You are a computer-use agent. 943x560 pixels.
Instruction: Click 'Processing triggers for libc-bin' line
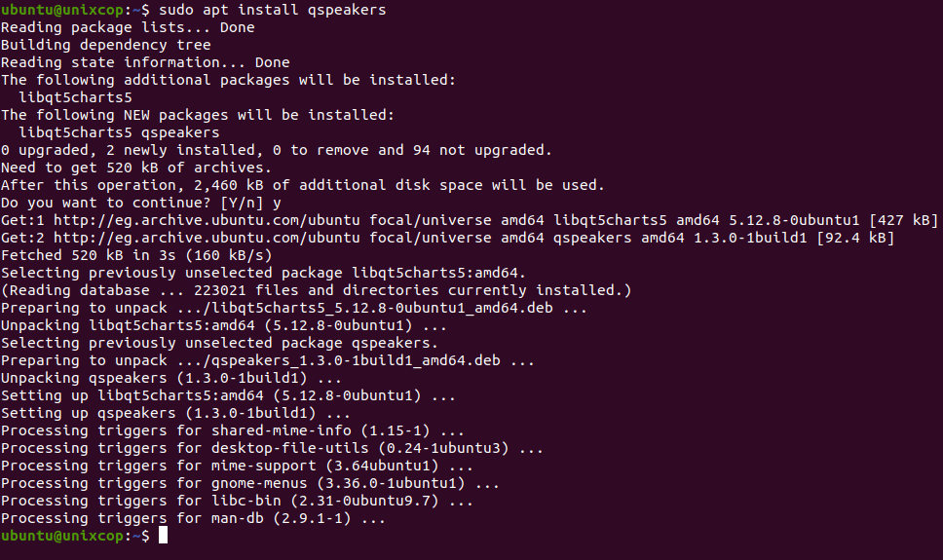tap(237, 501)
